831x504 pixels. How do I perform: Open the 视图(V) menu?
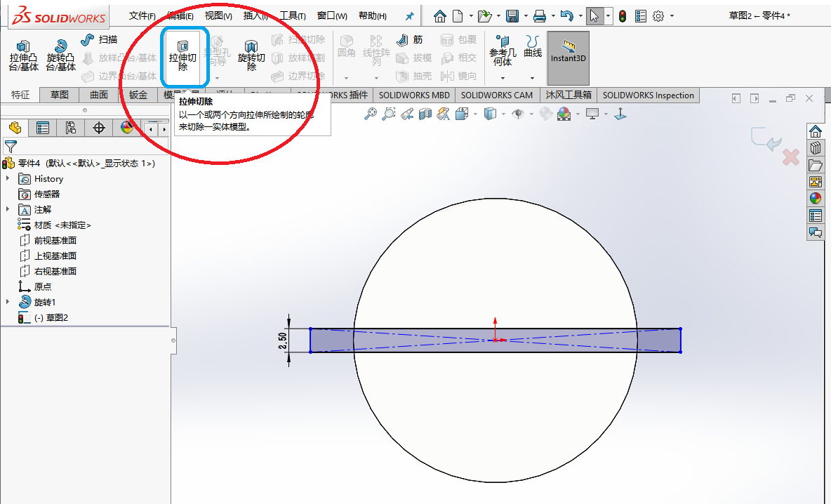(218, 16)
